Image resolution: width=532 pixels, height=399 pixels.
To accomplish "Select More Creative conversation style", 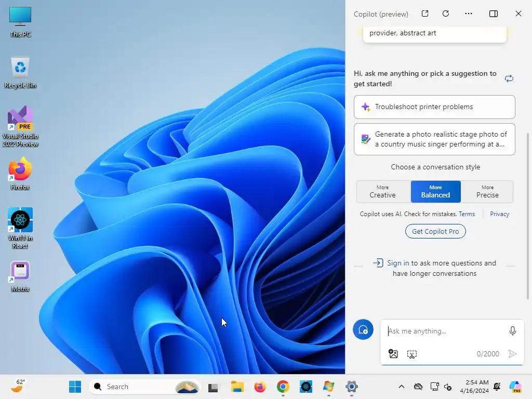I will [x=383, y=192].
